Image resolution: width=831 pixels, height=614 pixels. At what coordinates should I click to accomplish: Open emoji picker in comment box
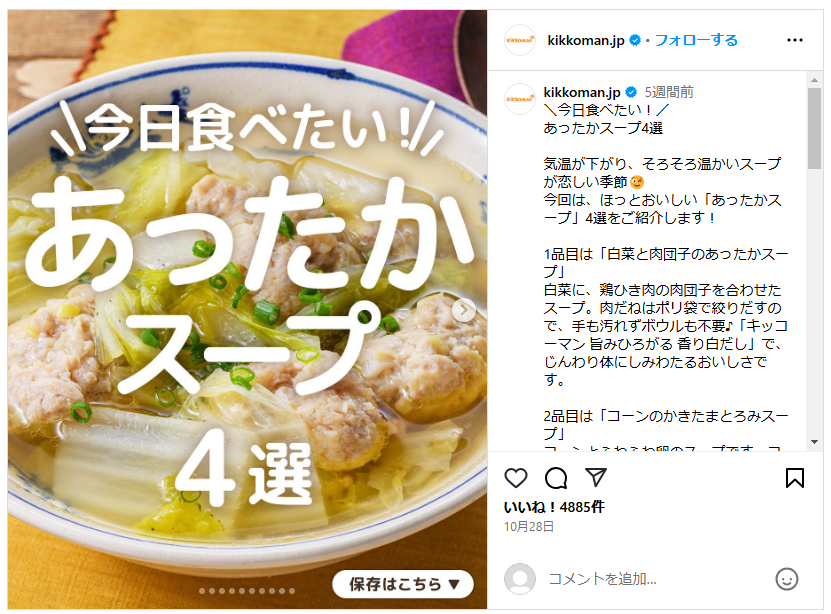pyautogui.click(x=786, y=579)
